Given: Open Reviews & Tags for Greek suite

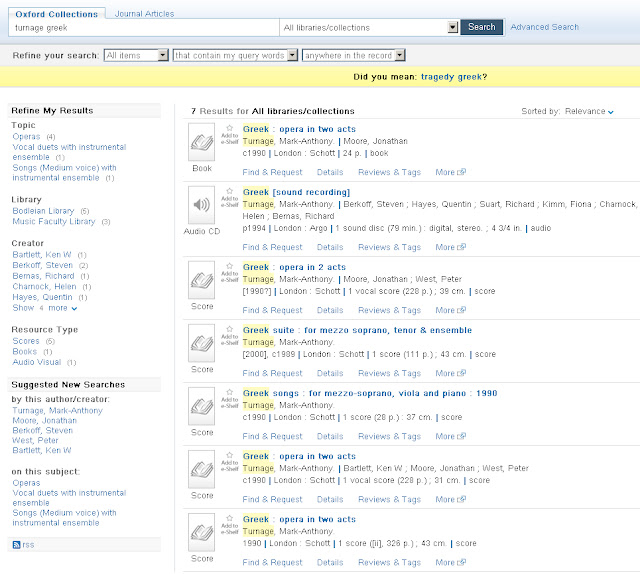Looking at the screenshot, I should 389,373.
